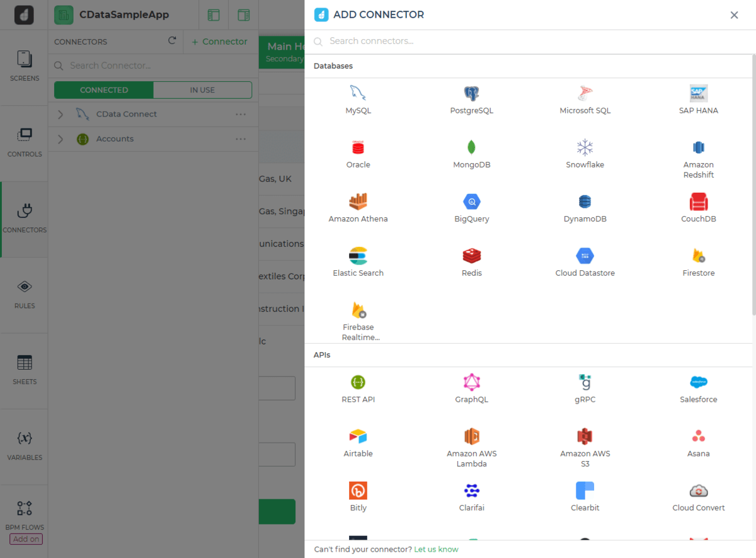
Task: Choose the Clarifai connector
Action: (x=471, y=498)
